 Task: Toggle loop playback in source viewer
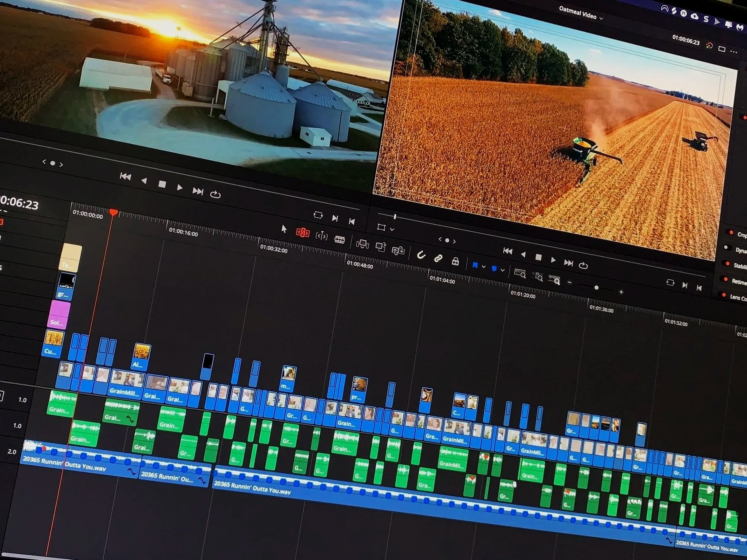click(216, 195)
